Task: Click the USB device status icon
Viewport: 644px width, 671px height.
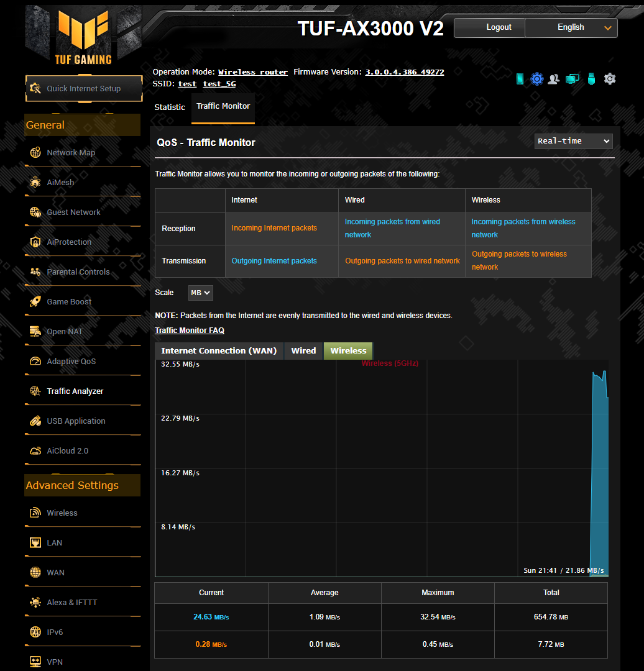Action: pos(591,79)
